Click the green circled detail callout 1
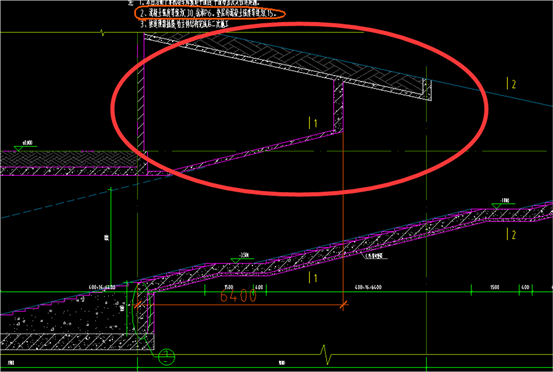 click(x=166, y=356)
